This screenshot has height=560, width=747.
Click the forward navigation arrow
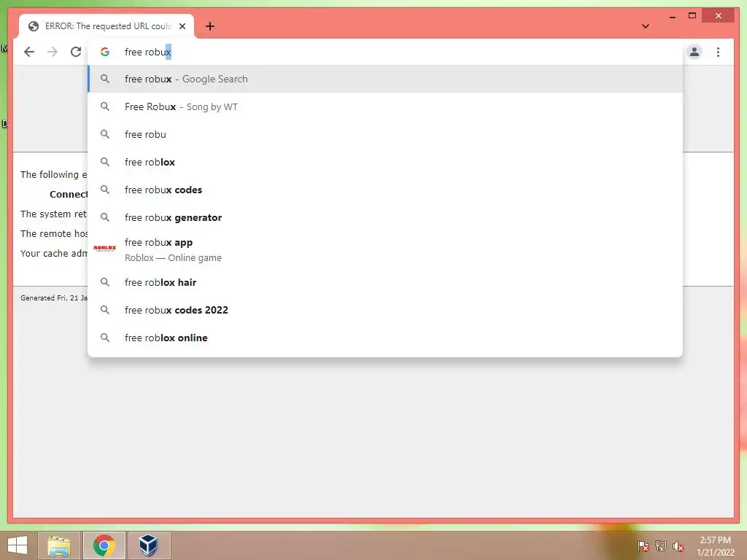(x=53, y=52)
